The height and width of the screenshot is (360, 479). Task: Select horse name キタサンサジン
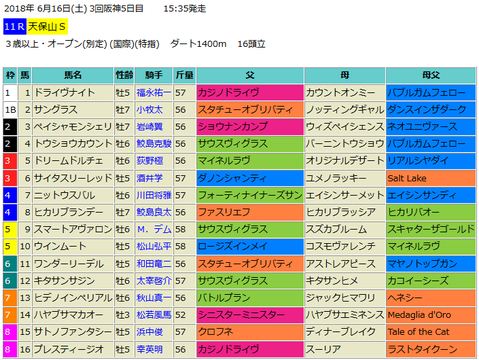[65, 281]
